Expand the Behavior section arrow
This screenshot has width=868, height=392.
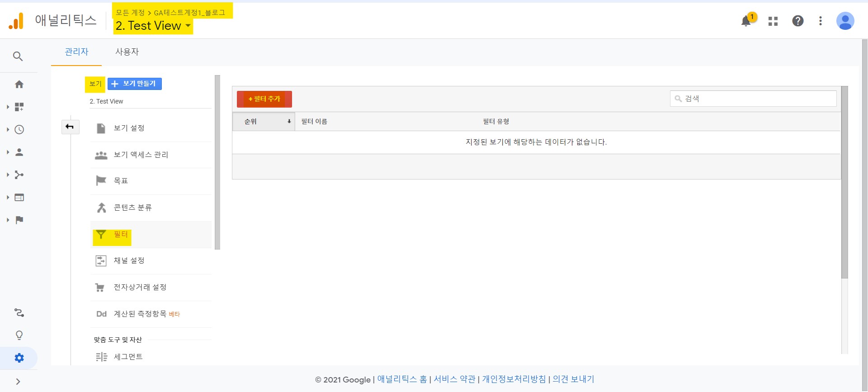click(x=8, y=197)
